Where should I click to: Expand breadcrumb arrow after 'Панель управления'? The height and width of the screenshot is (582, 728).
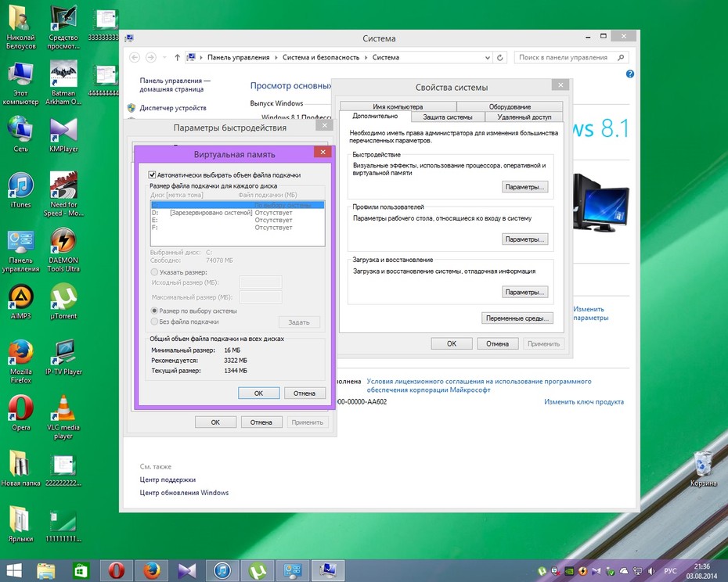[276, 58]
